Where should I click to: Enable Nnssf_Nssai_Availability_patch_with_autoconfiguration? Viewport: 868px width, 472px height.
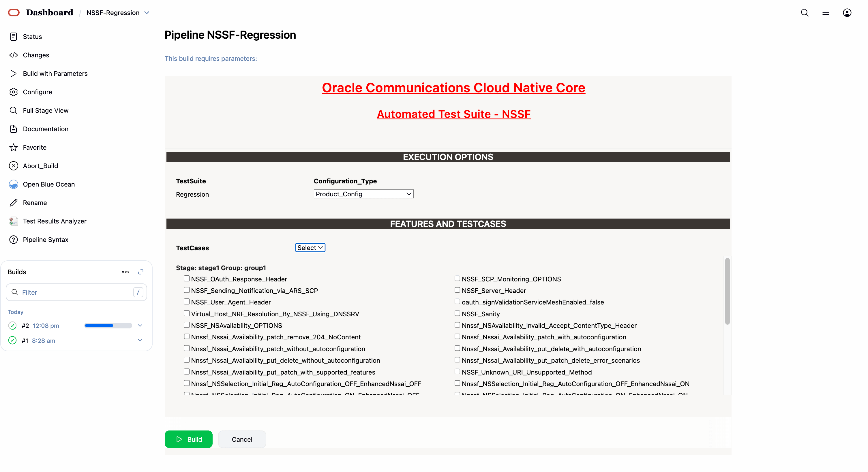457,336
